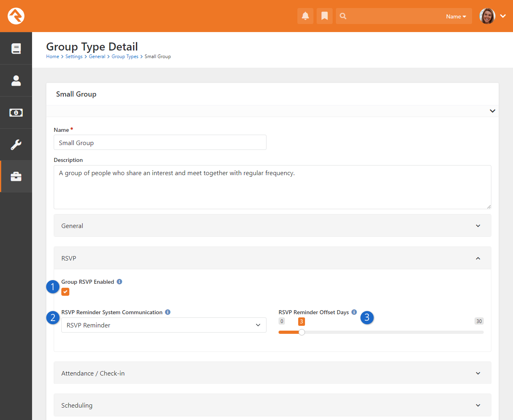Image resolution: width=513 pixels, height=420 pixels.
Task: Click the search magnifier icon
Action: pyautogui.click(x=343, y=16)
